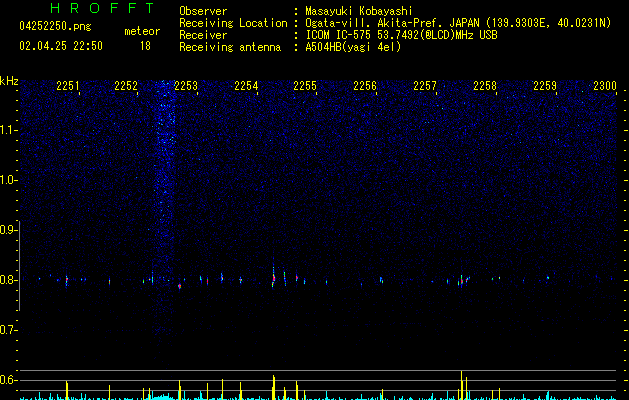Click the 2253 time marker
The width and height of the screenshot is (629, 400).
pos(186,86)
